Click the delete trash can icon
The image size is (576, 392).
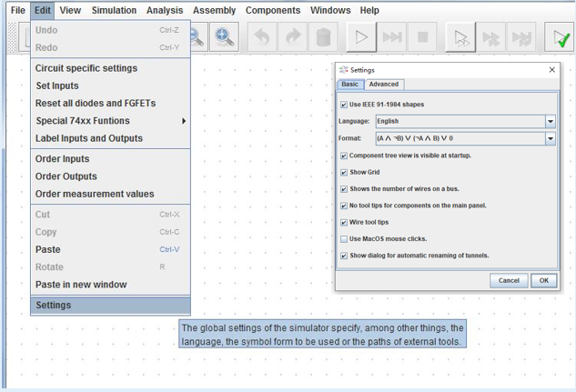[323, 37]
